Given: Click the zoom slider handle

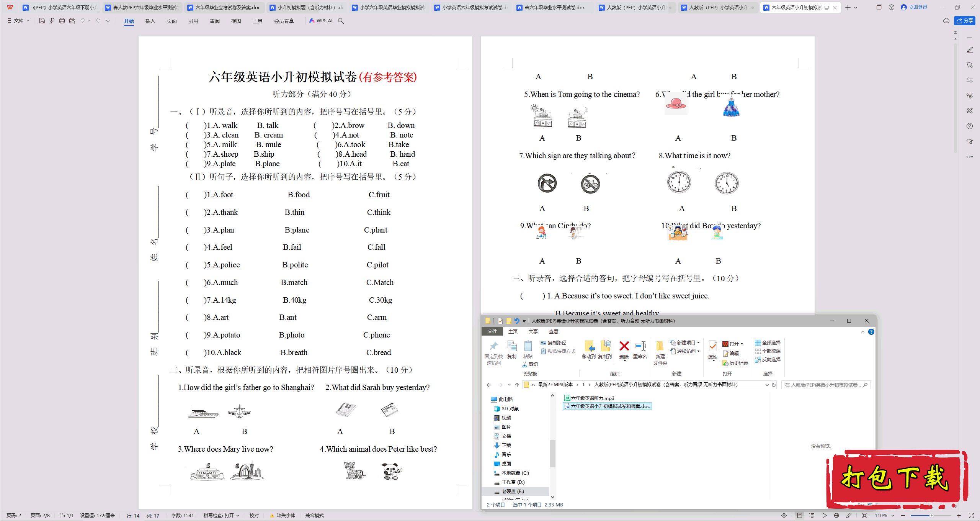Looking at the screenshot, I should (x=931, y=515).
